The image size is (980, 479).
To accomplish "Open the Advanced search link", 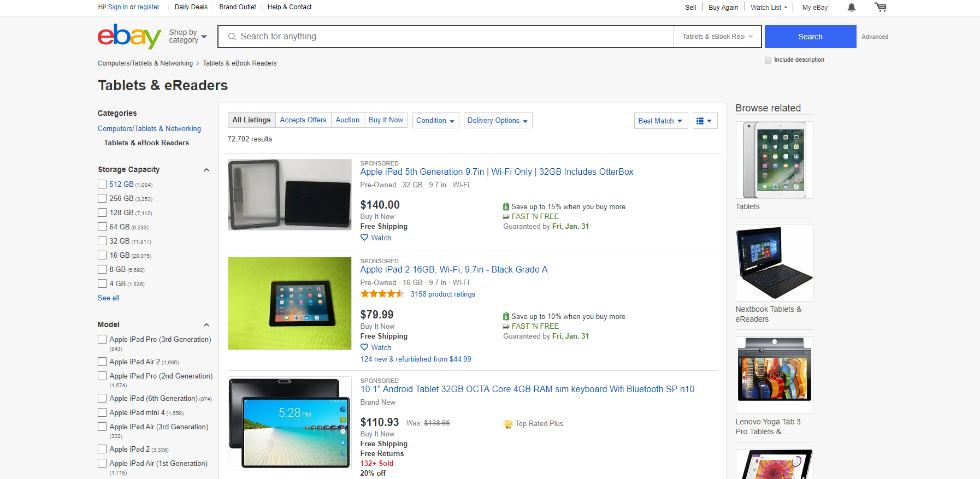I will click(x=875, y=37).
